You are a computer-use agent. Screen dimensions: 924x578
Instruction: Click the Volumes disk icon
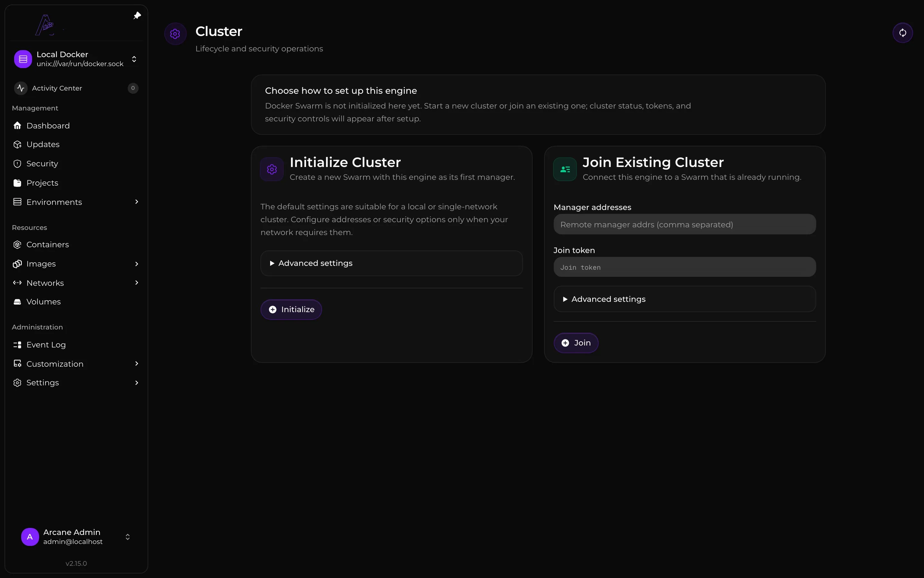point(17,302)
